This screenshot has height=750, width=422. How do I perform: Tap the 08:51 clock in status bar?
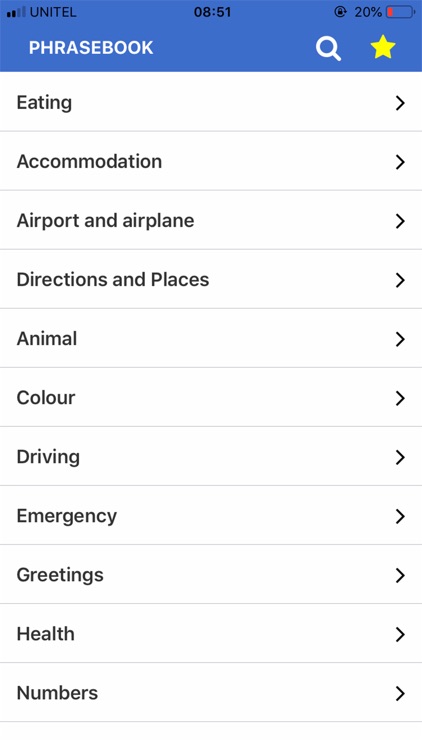click(212, 12)
